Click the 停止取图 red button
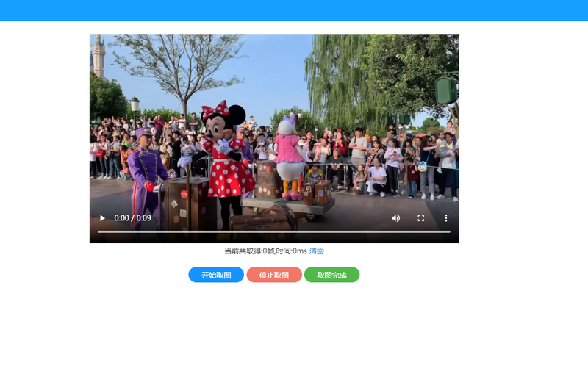588x374 pixels. (x=274, y=275)
